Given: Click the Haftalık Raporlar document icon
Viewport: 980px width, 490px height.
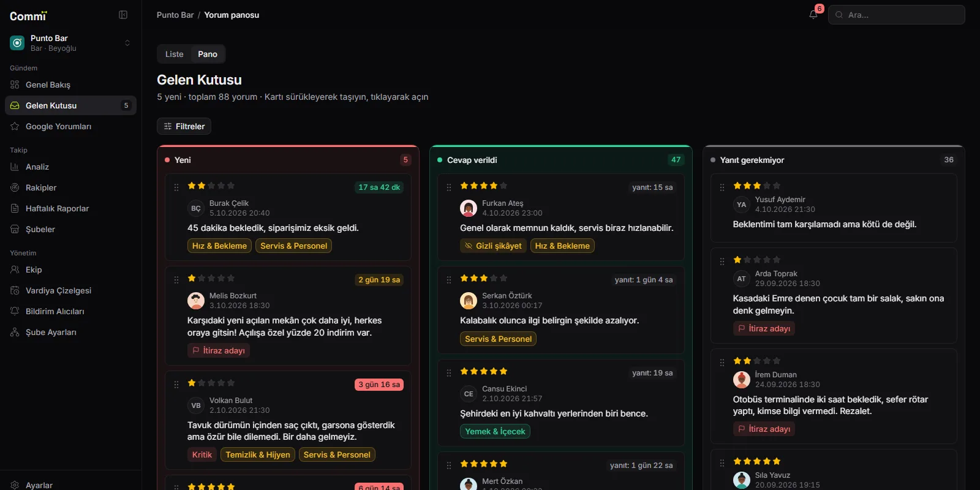Looking at the screenshot, I should 15,208.
